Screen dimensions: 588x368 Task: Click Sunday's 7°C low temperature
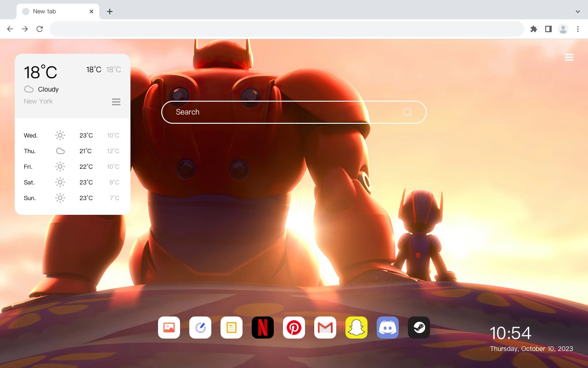pyautogui.click(x=114, y=198)
